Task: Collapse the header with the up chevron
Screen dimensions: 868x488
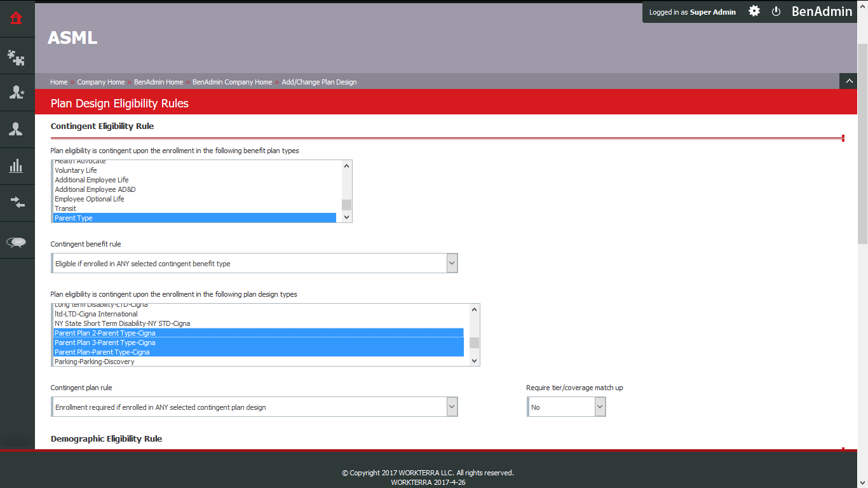Action: (x=848, y=81)
